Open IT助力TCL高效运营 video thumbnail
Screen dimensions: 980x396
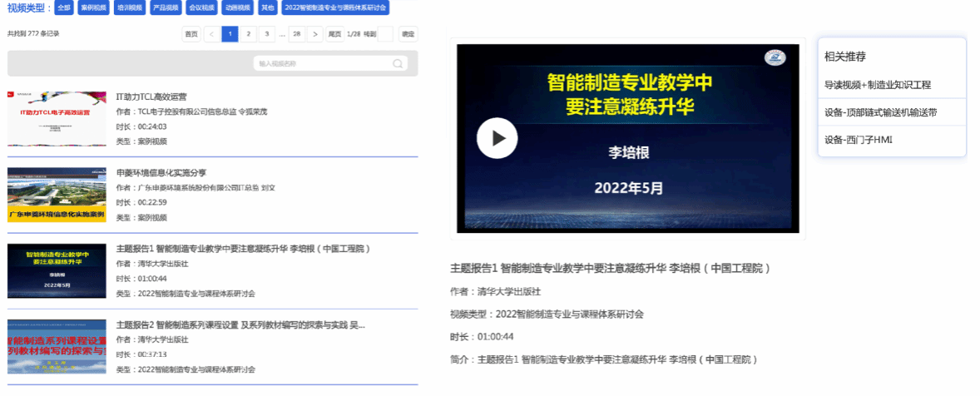[57, 118]
